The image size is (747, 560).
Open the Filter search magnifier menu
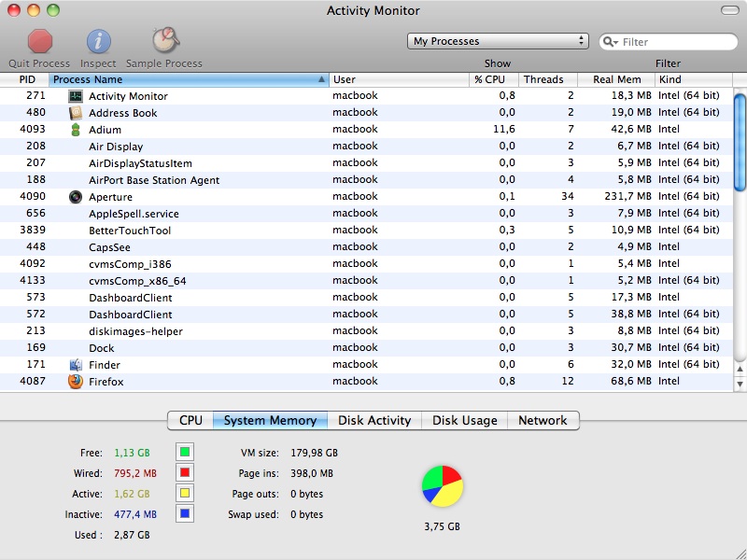pos(611,42)
